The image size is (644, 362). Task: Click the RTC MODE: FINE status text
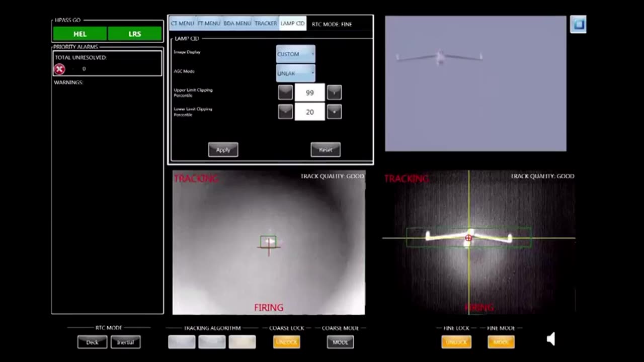point(332,24)
